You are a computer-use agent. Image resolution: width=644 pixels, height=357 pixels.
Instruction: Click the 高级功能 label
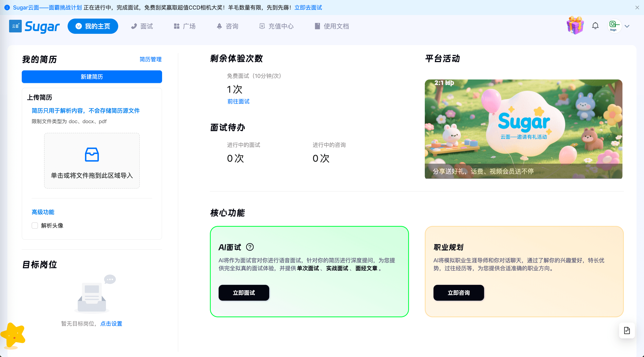43,212
